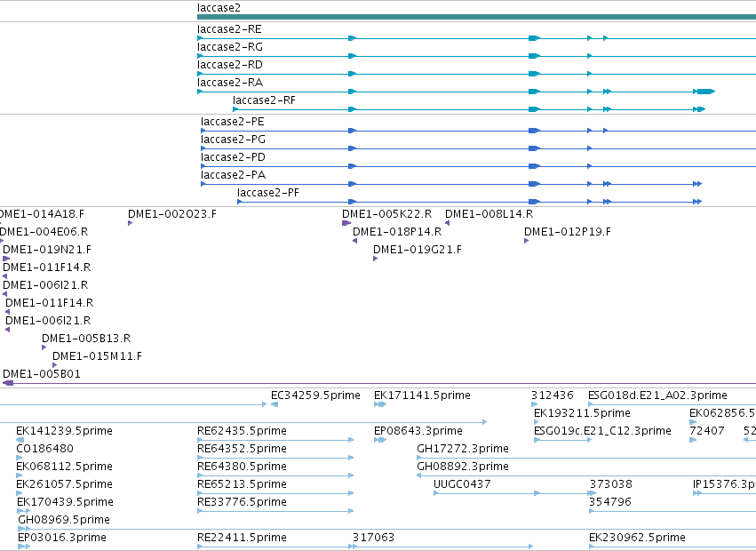Open EST RE62435.5prime

click(242, 431)
